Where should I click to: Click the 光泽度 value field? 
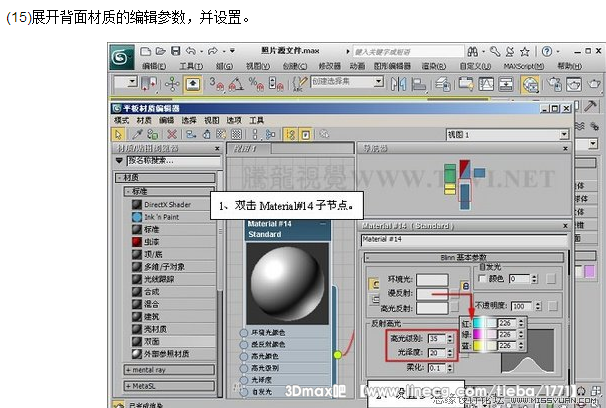tap(437, 353)
